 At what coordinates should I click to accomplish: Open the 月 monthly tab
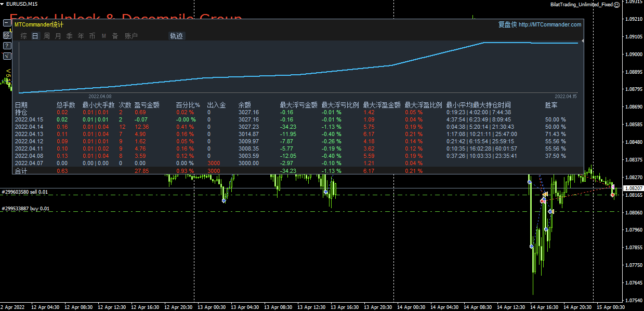(58, 36)
